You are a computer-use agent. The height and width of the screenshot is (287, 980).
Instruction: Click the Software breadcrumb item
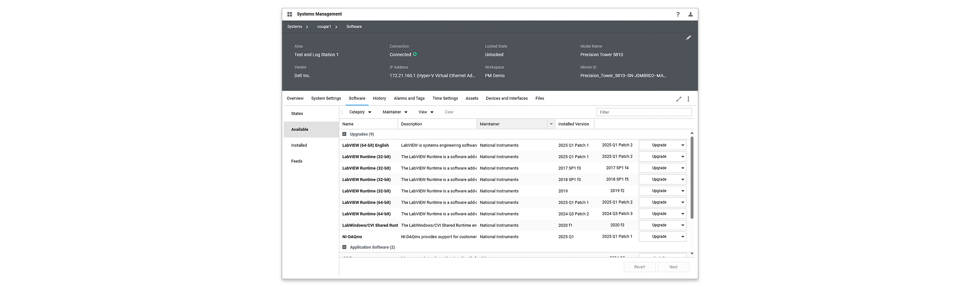pos(354,27)
